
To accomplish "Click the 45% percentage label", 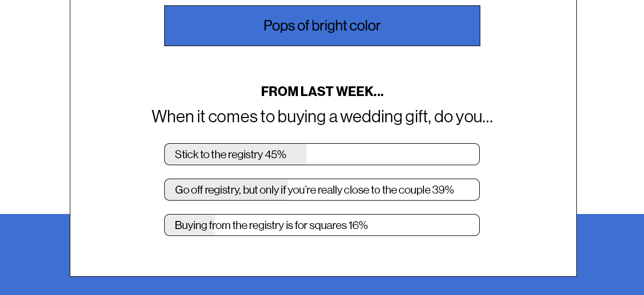I will [x=275, y=154].
